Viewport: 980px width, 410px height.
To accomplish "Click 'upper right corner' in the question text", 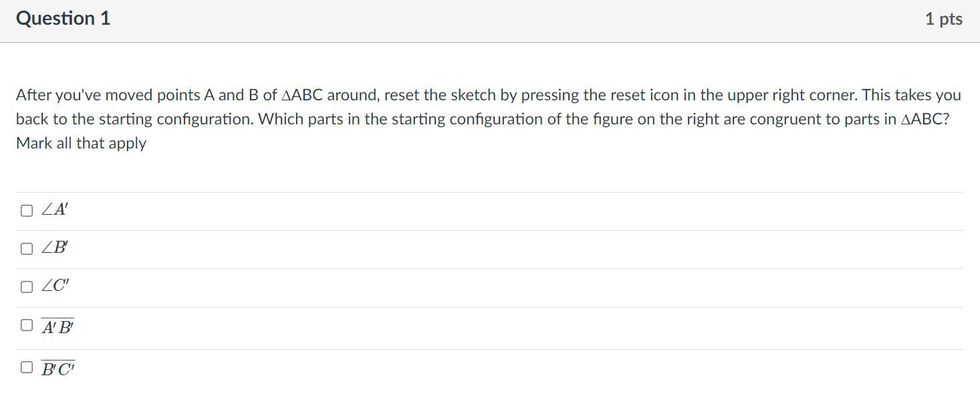I will 792,95.
